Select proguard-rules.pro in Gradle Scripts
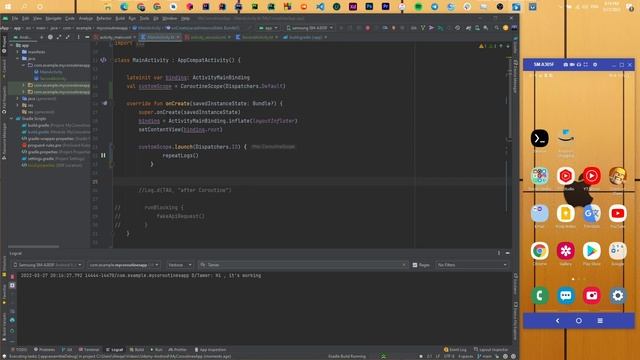The width and height of the screenshot is (640, 360). click(56, 145)
